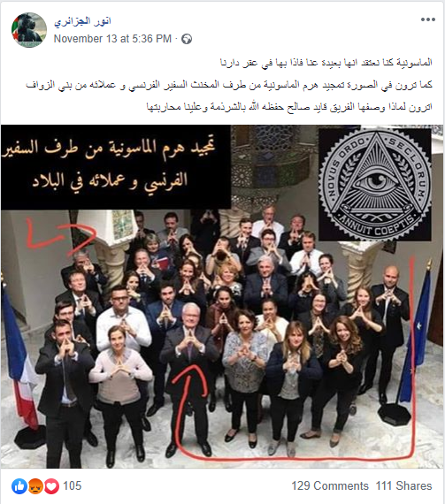This screenshot has height=504, width=445.
Task: Open the 105 reactions count list
Action: [73, 485]
